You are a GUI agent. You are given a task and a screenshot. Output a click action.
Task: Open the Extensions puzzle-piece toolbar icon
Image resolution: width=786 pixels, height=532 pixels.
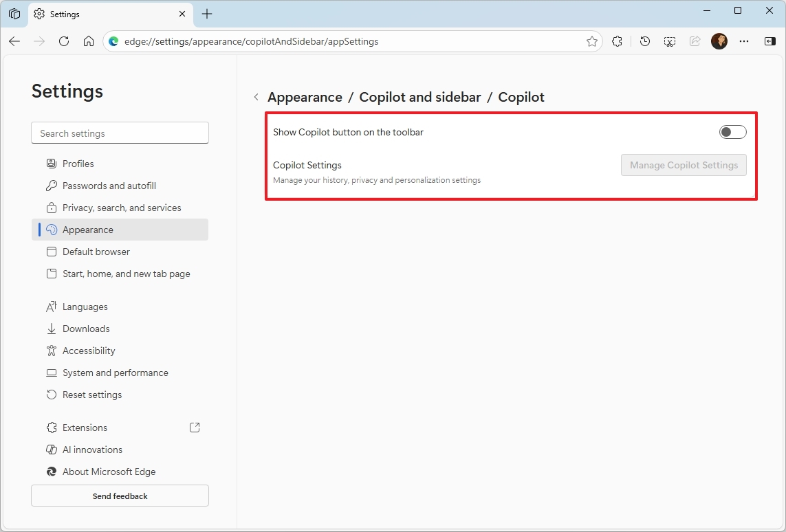pos(617,41)
